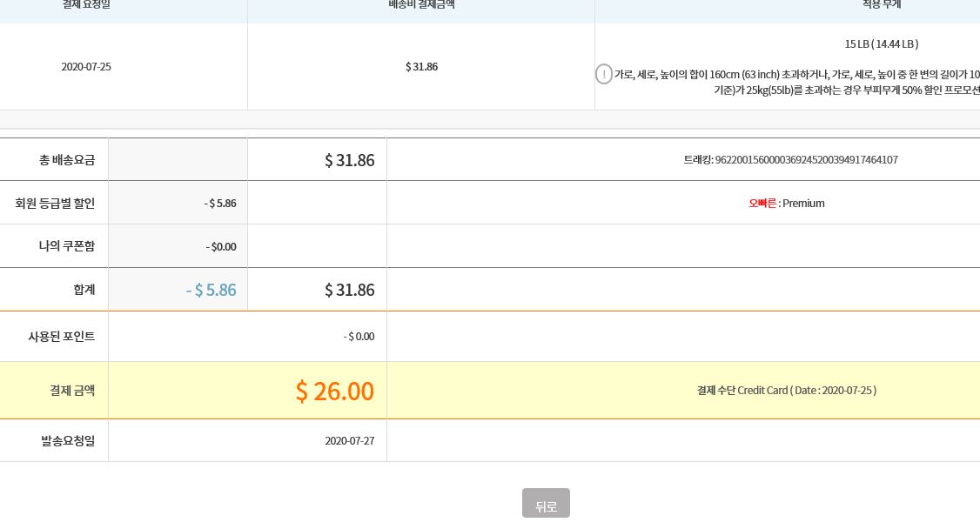Viewport: 980px width, 529px height.
Task: Click the 합계 row label
Action: [x=84, y=290]
